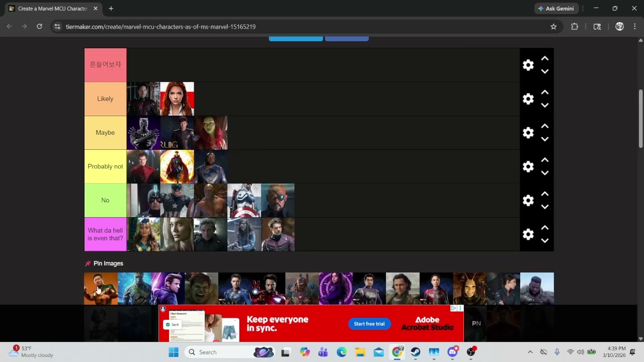Switch to Create a Marvel MCU Character tab
644x362 pixels.
click(x=53, y=9)
